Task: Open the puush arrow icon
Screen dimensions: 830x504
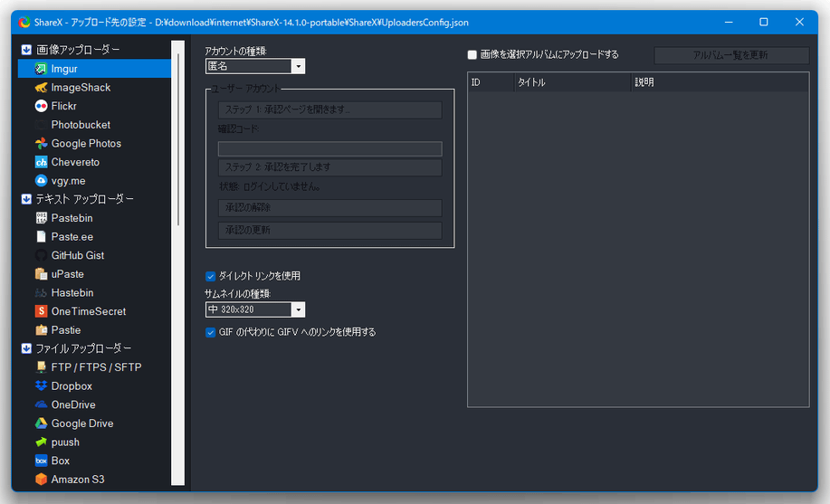Action: (41, 442)
